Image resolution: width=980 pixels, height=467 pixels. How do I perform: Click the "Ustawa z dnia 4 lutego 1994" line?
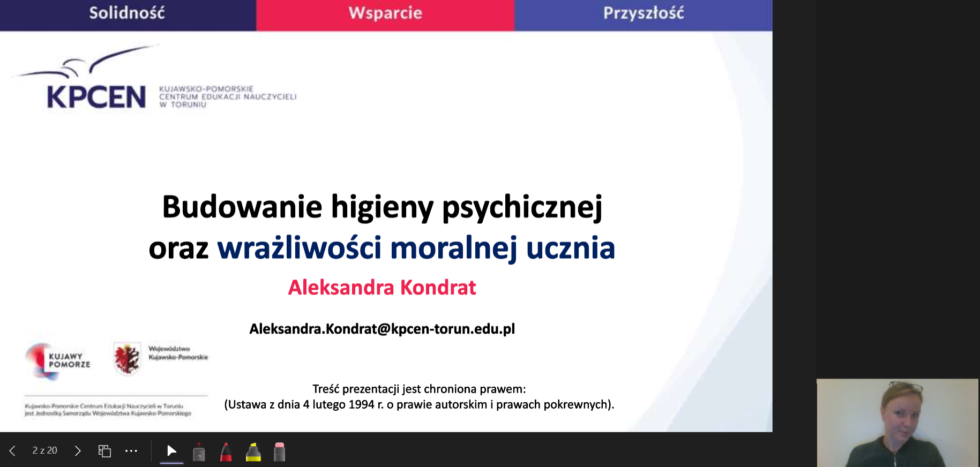419,404
